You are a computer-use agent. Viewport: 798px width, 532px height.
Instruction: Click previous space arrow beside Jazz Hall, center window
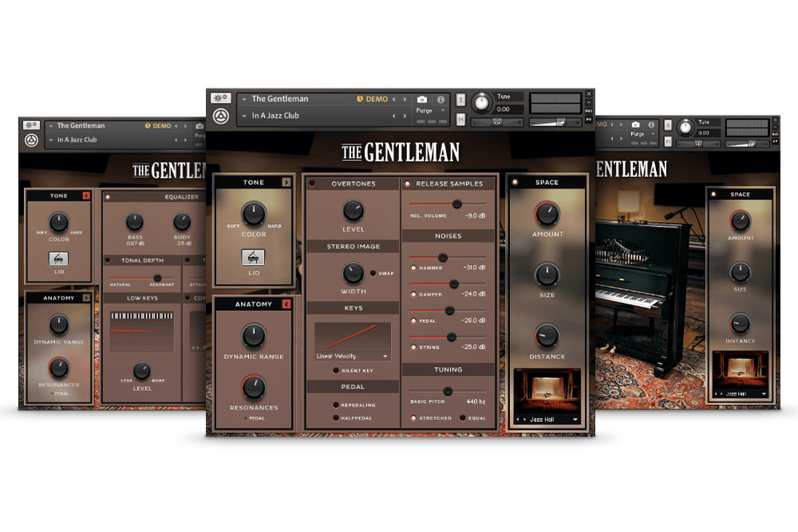518,420
